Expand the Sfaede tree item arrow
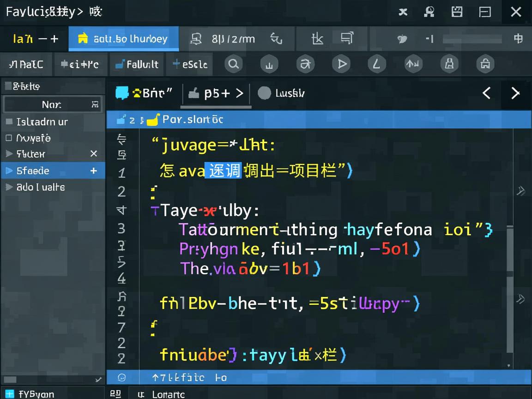The width and height of the screenshot is (532, 399). point(9,170)
